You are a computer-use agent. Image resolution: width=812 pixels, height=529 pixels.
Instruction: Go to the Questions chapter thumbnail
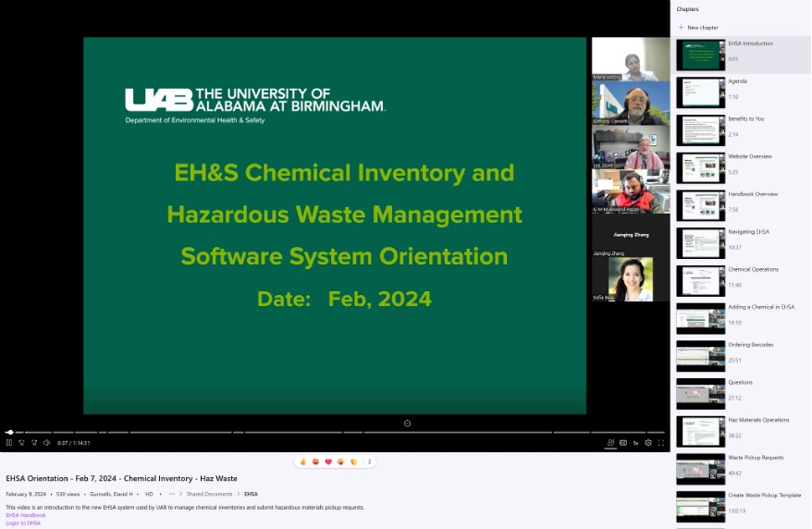pyautogui.click(x=701, y=394)
